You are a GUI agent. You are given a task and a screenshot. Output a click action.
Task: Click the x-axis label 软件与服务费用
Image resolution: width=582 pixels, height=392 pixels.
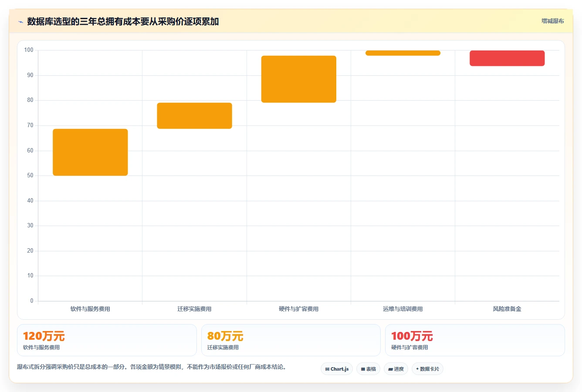point(90,309)
